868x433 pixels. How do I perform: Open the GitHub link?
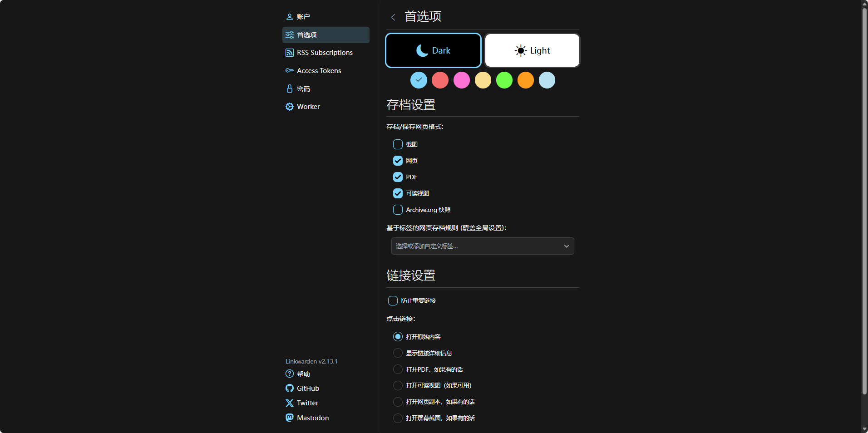(x=302, y=388)
